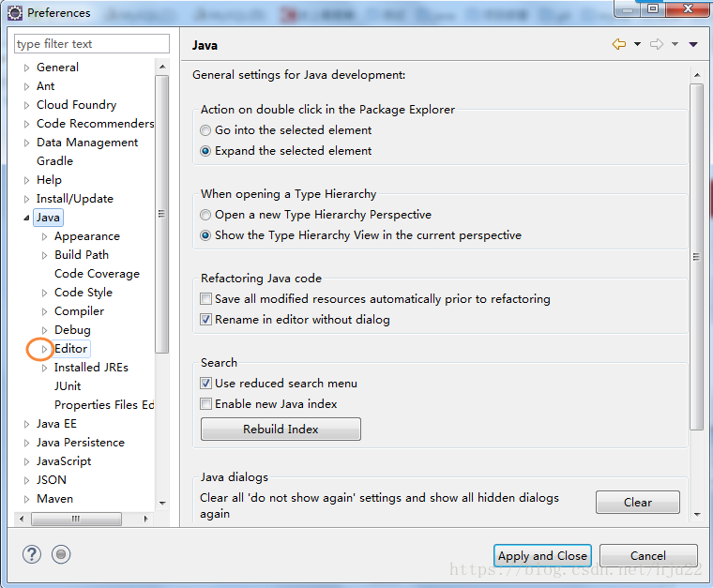Choose 'Show the Type Hierarchy View' option
Image resolution: width=713 pixels, height=588 pixels.
205,235
